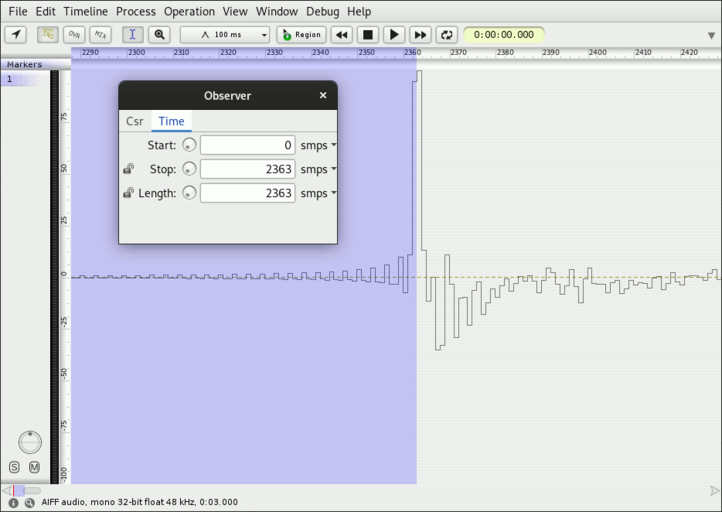Viewport: 722px width, 512px height.
Task: Toggle the Stop value lock
Action: tap(128, 169)
